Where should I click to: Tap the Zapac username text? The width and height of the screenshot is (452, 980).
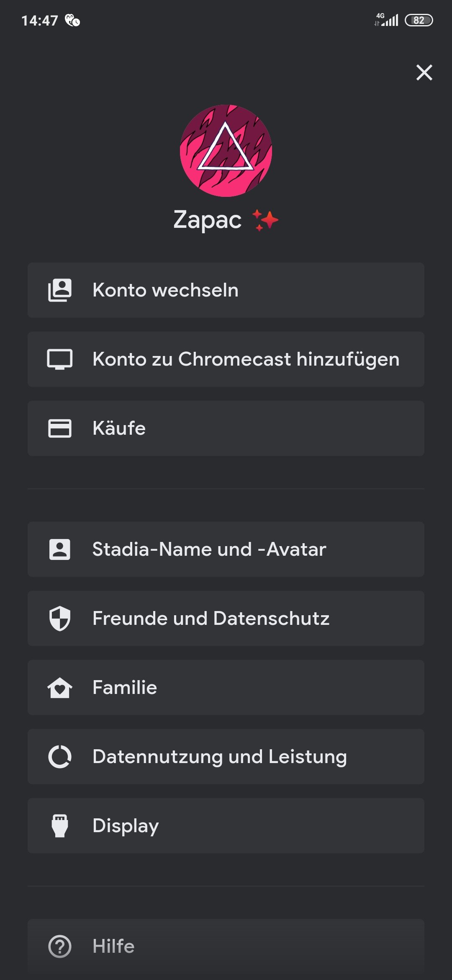pyautogui.click(x=208, y=220)
